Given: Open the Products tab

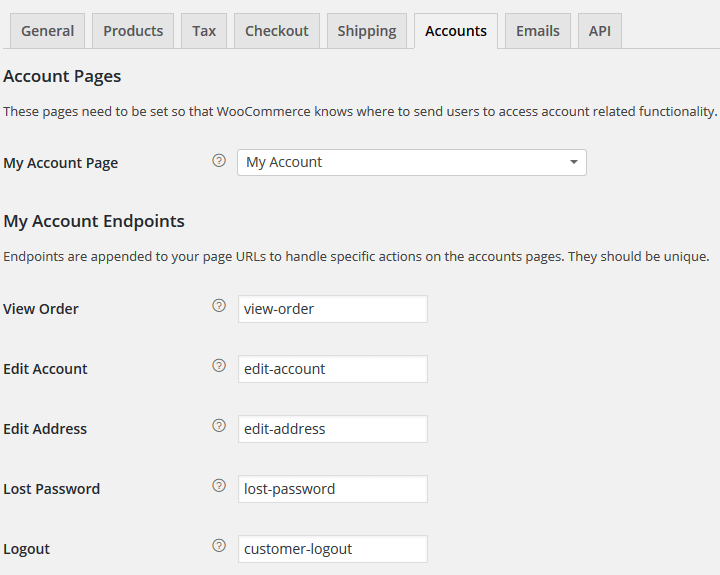Looking at the screenshot, I should click(x=133, y=31).
